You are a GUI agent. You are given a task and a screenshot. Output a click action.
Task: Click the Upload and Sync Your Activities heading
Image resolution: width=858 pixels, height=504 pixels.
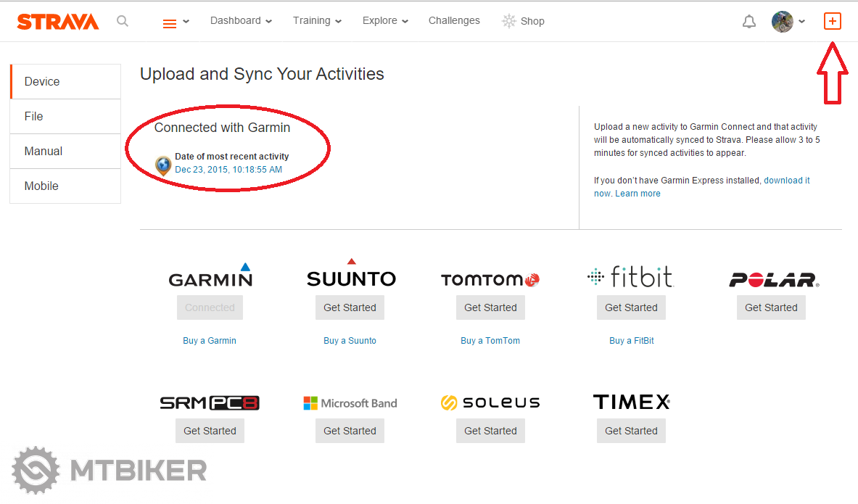[x=262, y=74]
